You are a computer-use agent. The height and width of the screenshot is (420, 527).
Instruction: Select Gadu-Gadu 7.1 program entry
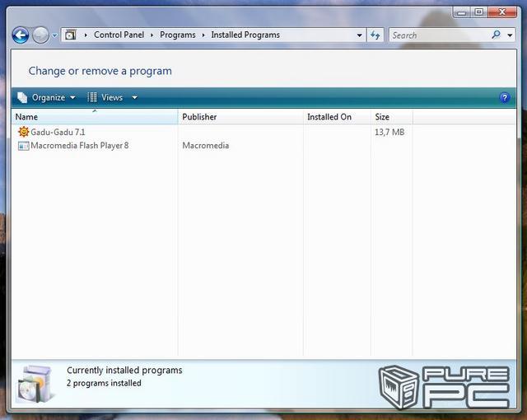[x=58, y=132]
